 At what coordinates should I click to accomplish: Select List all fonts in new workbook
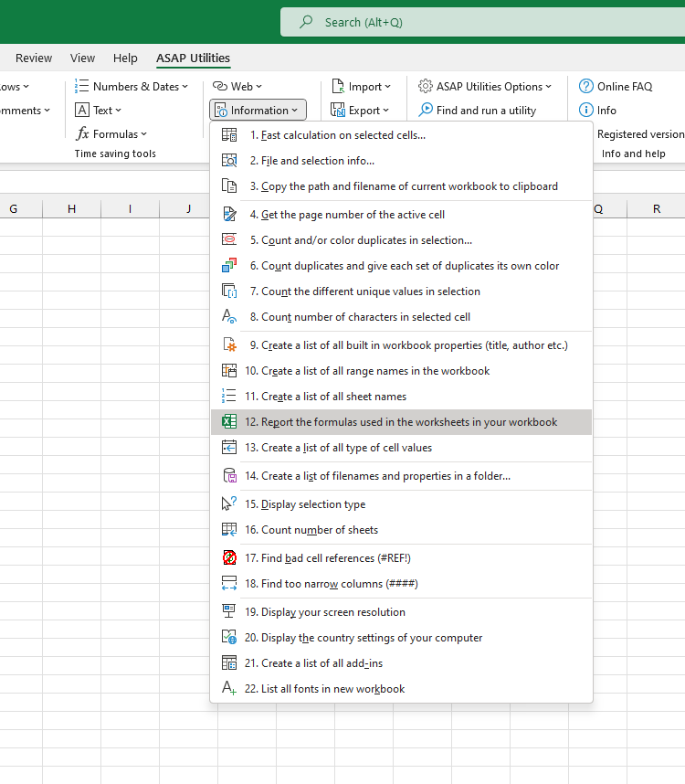pyautogui.click(x=401, y=688)
